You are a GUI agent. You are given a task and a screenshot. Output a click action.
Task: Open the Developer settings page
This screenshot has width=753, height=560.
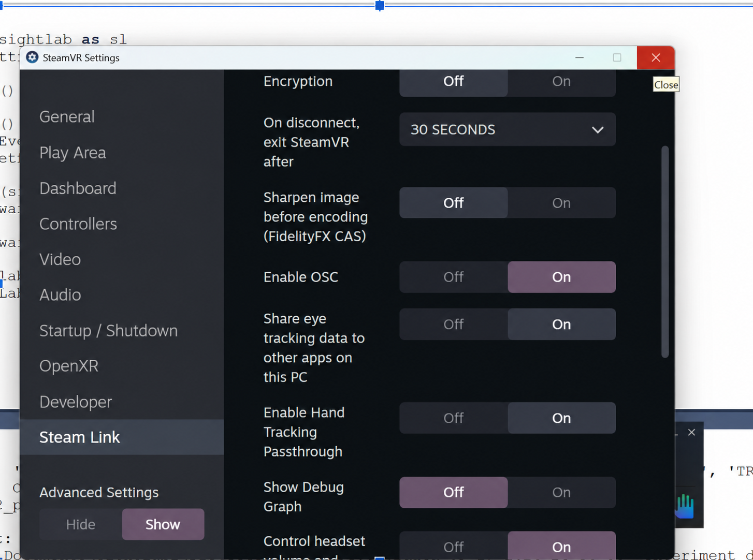(122, 402)
